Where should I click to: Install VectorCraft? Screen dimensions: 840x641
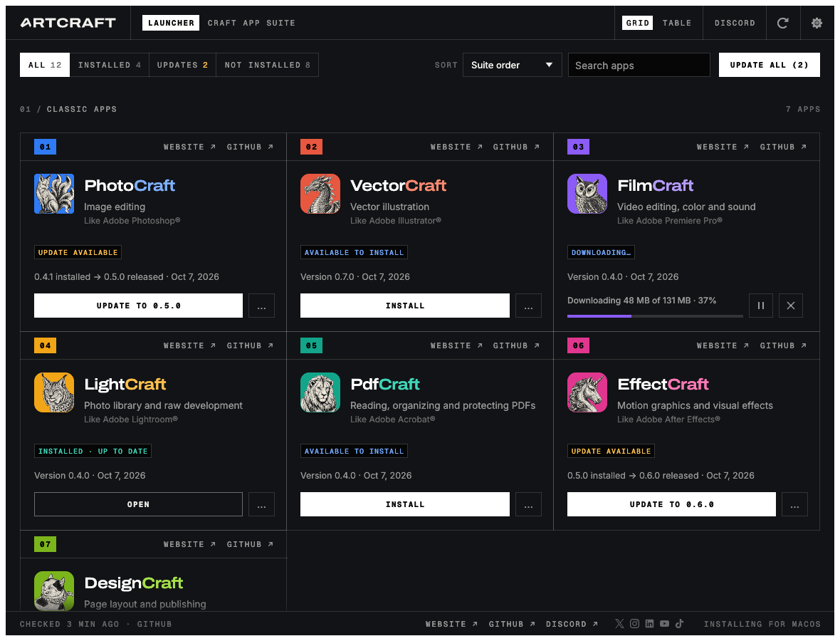click(405, 306)
